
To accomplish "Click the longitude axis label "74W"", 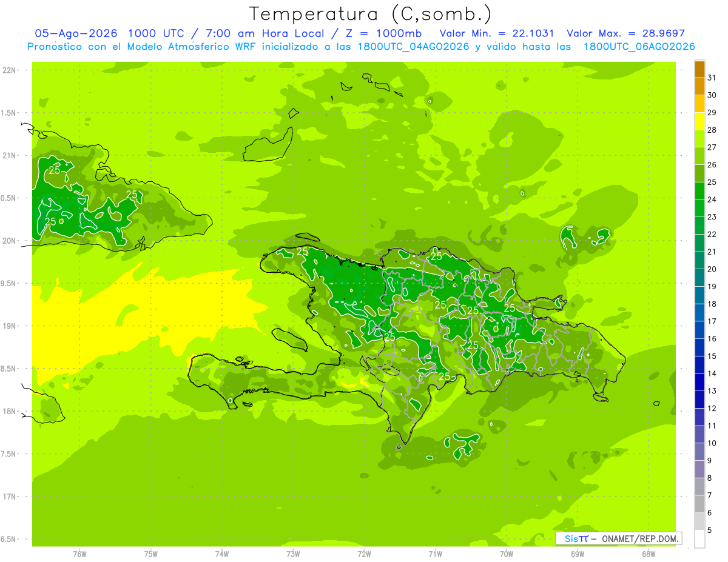I will click(222, 554).
